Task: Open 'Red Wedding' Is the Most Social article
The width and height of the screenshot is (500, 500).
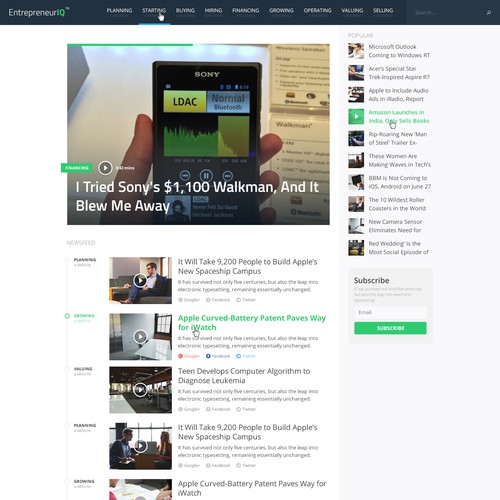Action: click(398, 248)
